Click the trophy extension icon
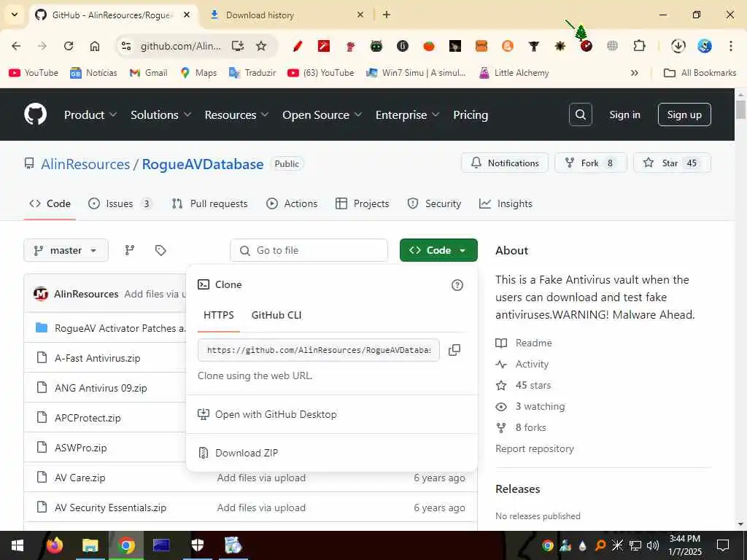Image resolution: width=747 pixels, height=560 pixels. [533, 46]
